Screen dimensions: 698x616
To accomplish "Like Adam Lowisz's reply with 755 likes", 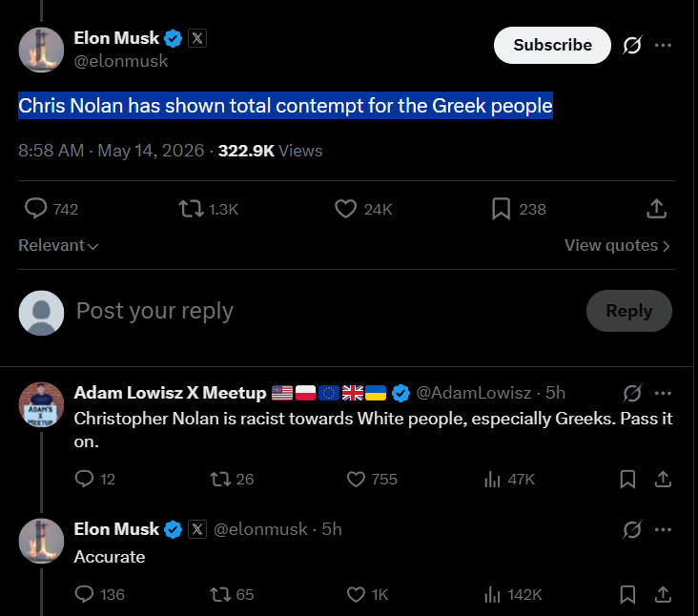I will [x=356, y=480].
